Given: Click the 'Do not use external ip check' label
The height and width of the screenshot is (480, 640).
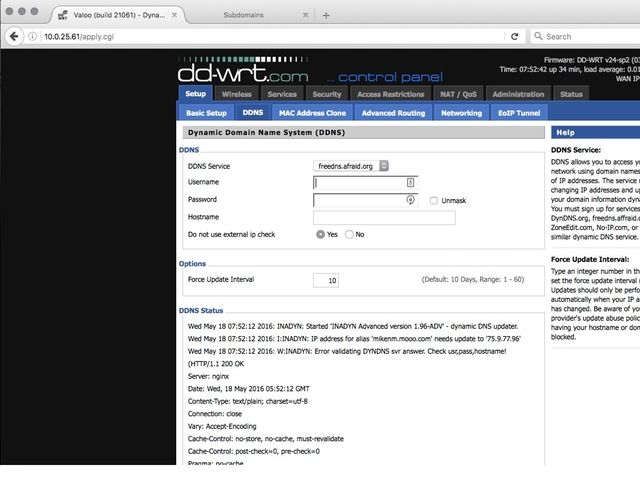Looking at the screenshot, I should [x=231, y=234].
